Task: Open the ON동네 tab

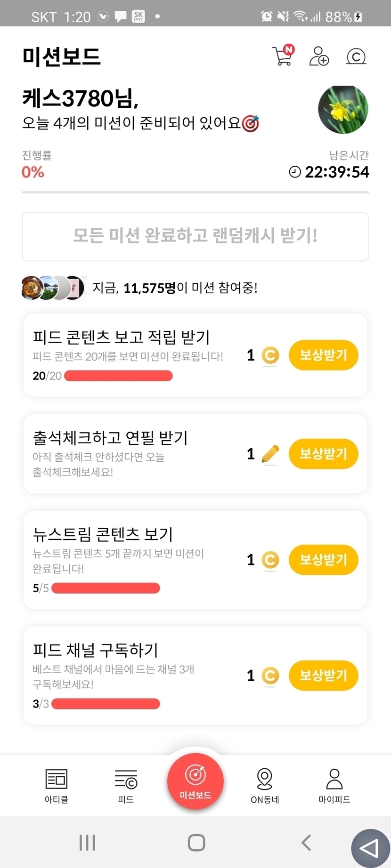Action: (x=265, y=786)
